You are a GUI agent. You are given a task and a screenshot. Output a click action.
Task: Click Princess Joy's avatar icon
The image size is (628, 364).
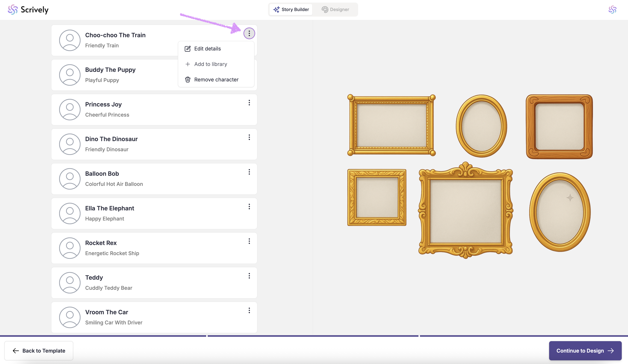point(69,110)
